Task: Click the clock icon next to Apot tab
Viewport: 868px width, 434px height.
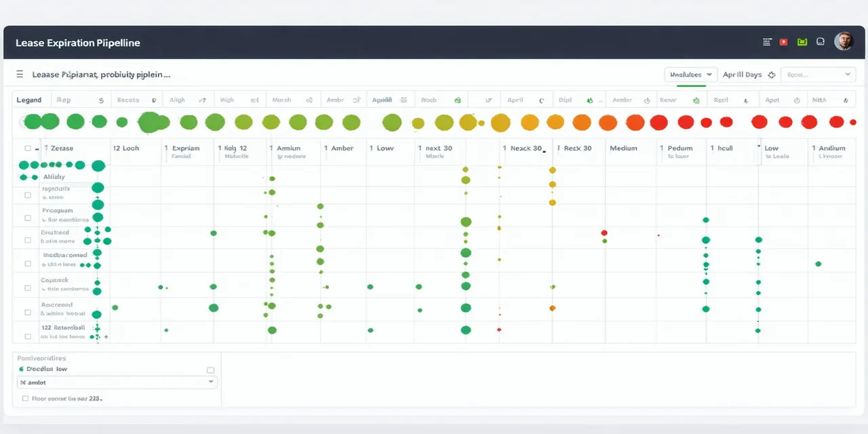Action: 797,100
